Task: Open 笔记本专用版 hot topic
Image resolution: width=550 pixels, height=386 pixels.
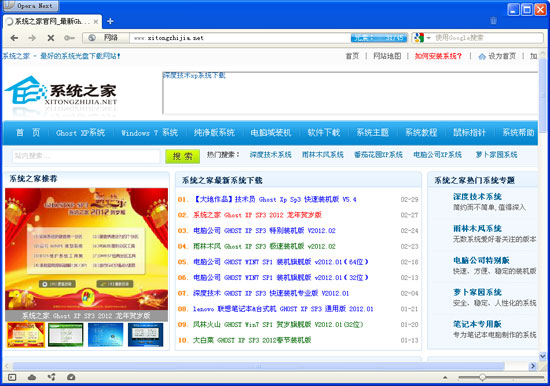Action: (477, 324)
